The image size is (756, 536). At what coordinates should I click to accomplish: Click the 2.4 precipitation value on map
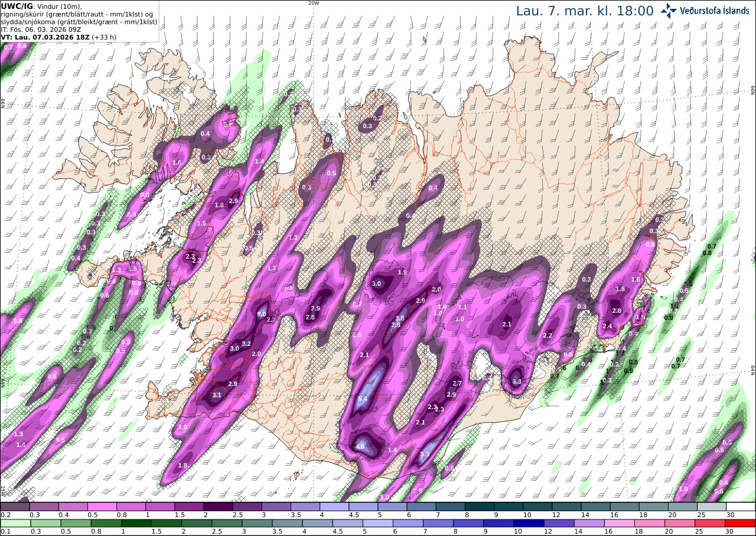(x=607, y=326)
